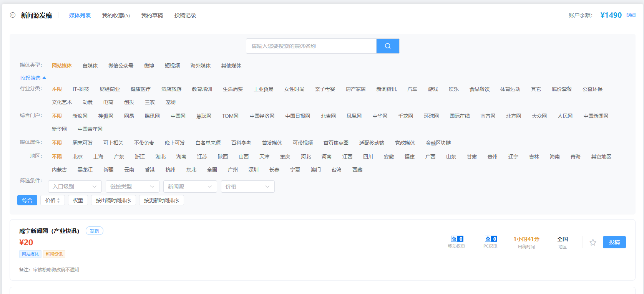Click the 网站媒体 tag under 咸宁新闻网
This screenshot has width=644, height=294.
coord(30,254)
